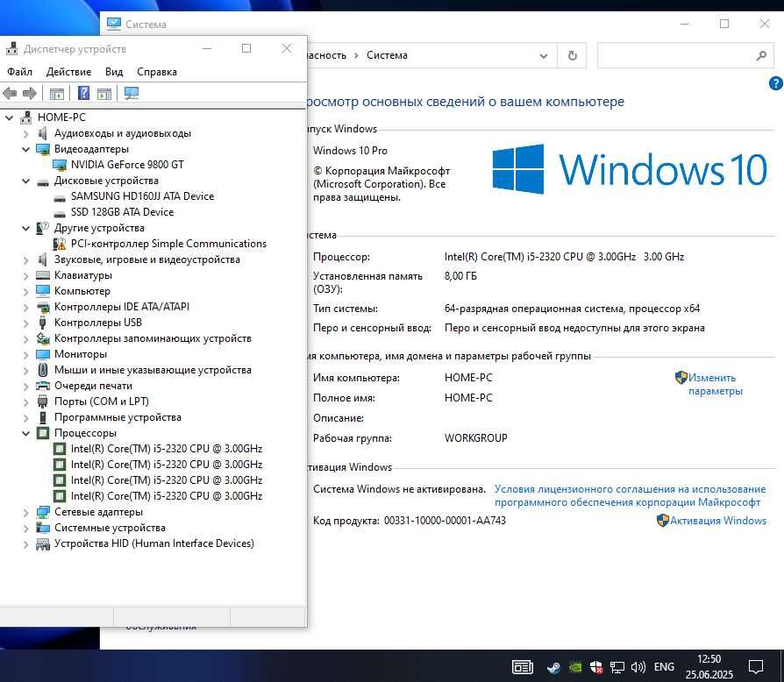784x682 pixels.
Task: Open the blue question mark Help toolbar icon
Action: point(83,93)
